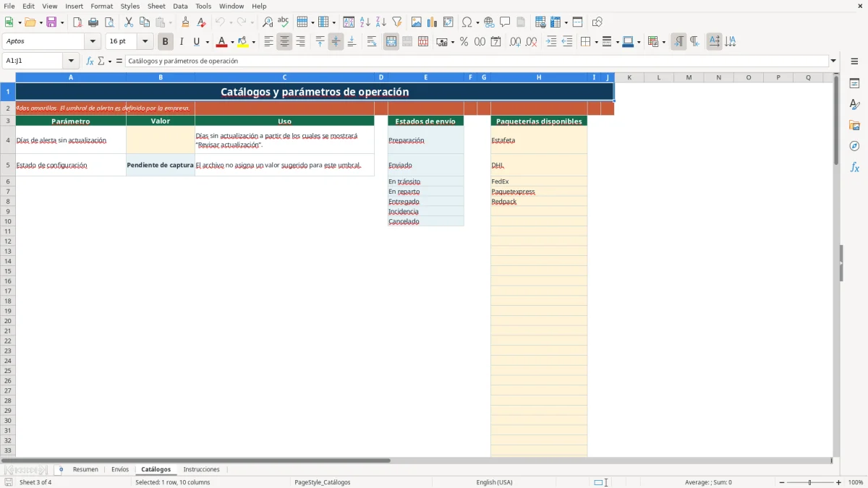Viewport: 868px width, 488px height.
Task: Toggle print preview
Action: (109, 22)
